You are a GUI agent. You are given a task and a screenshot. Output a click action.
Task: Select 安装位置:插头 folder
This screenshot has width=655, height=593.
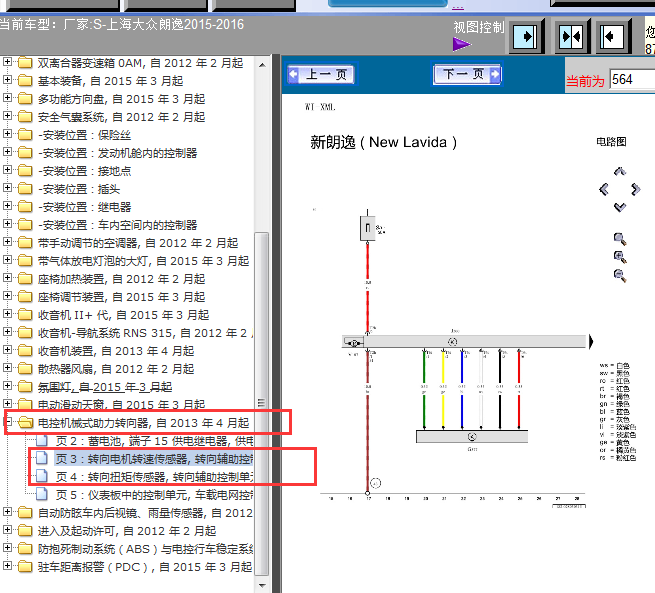[x=79, y=189]
